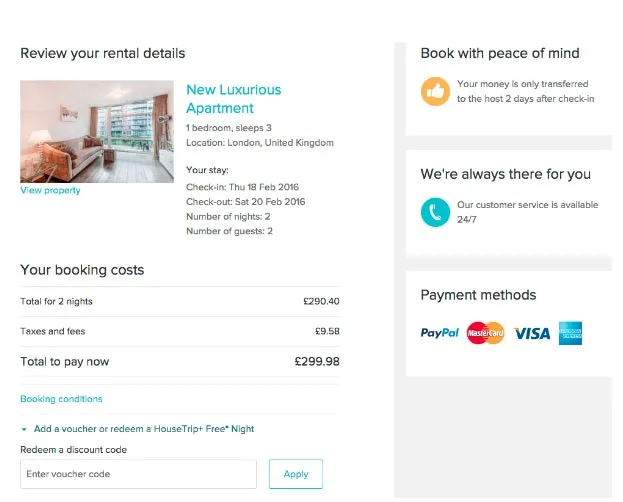Click the MasterCard payment logo
This screenshot has width=623, height=502.
pos(486,333)
